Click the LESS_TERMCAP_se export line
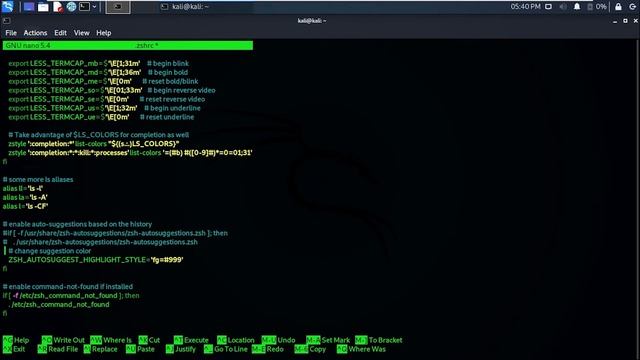This screenshot has height=360, width=640. coord(107,99)
